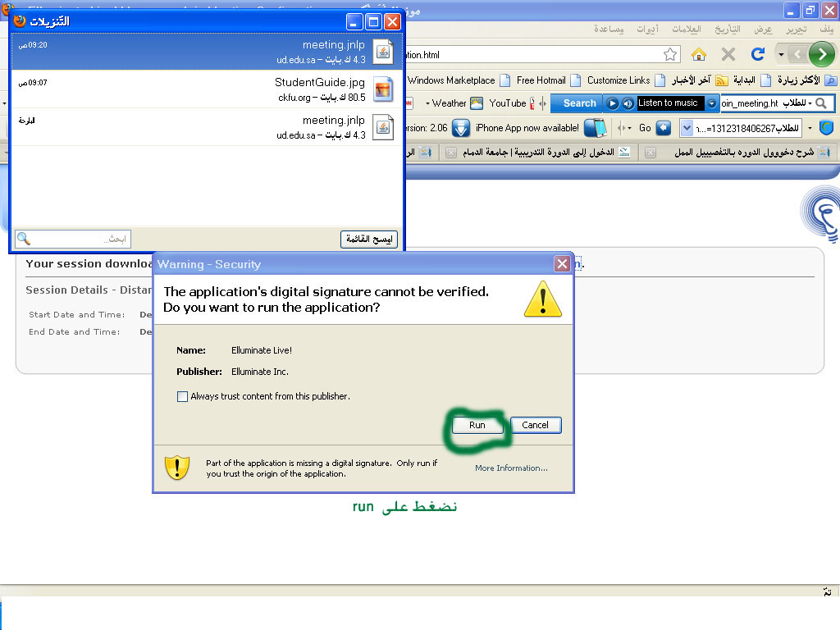Click the Run button in security warning
The height and width of the screenshot is (630, 840).
point(477,425)
